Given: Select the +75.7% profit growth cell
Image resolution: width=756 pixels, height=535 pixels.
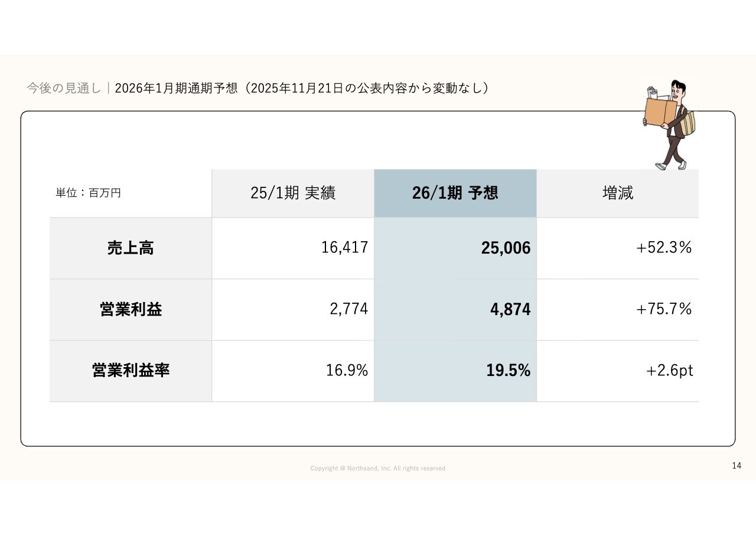Looking at the screenshot, I should [663, 309].
